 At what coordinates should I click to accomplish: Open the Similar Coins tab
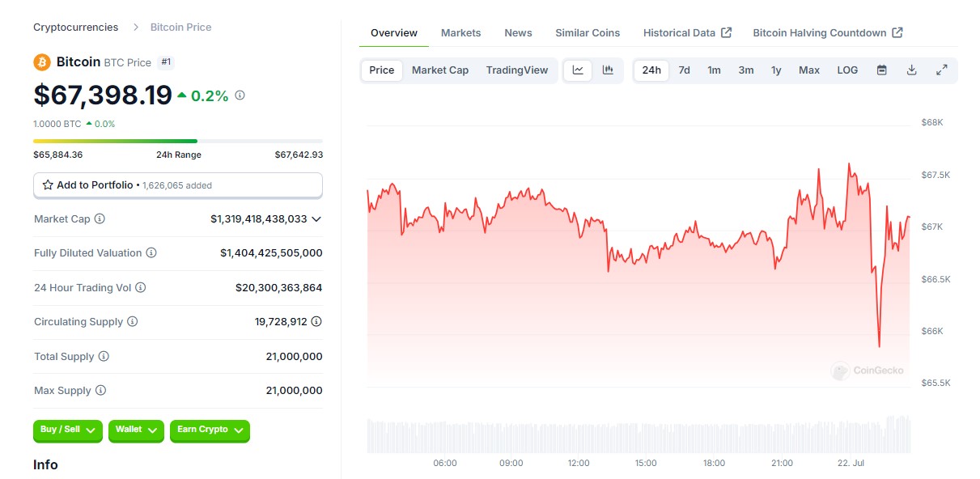pyautogui.click(x=588, y=33)
